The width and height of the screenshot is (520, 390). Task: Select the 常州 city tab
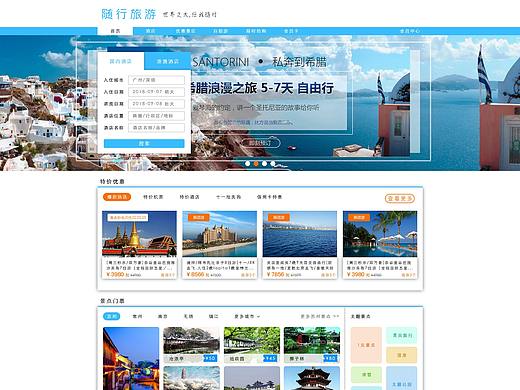click(137, 316)
